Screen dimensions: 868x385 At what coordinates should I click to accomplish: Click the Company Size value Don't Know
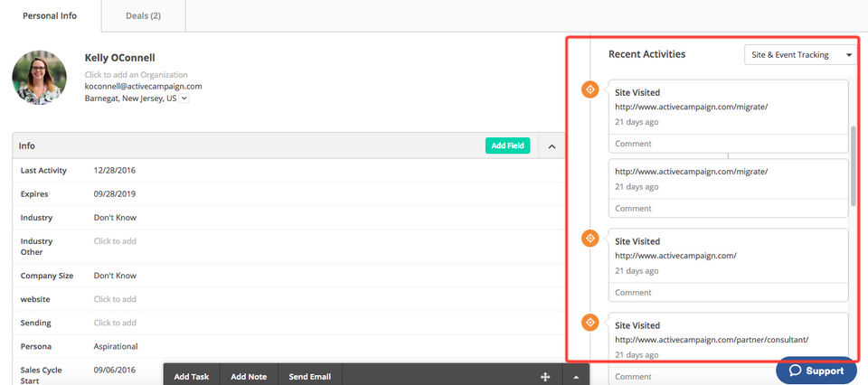click(115, 276)
